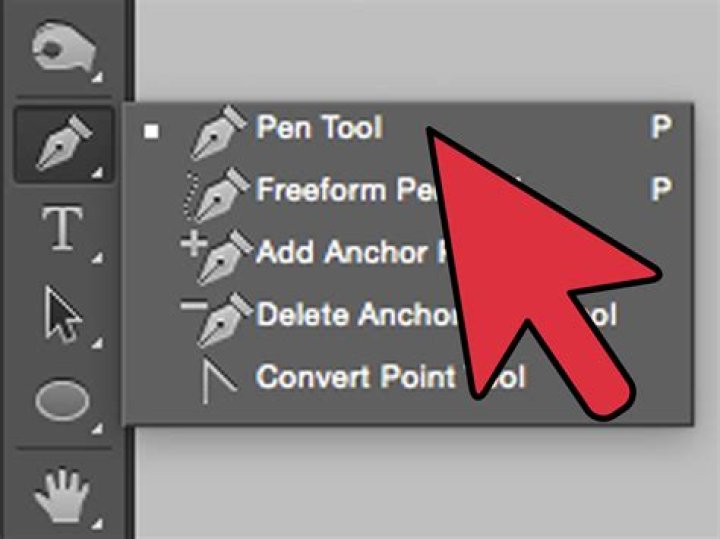Expand the Hand tool flyout triangle
This screenshot has height=539, width=720.
[97, 522]
